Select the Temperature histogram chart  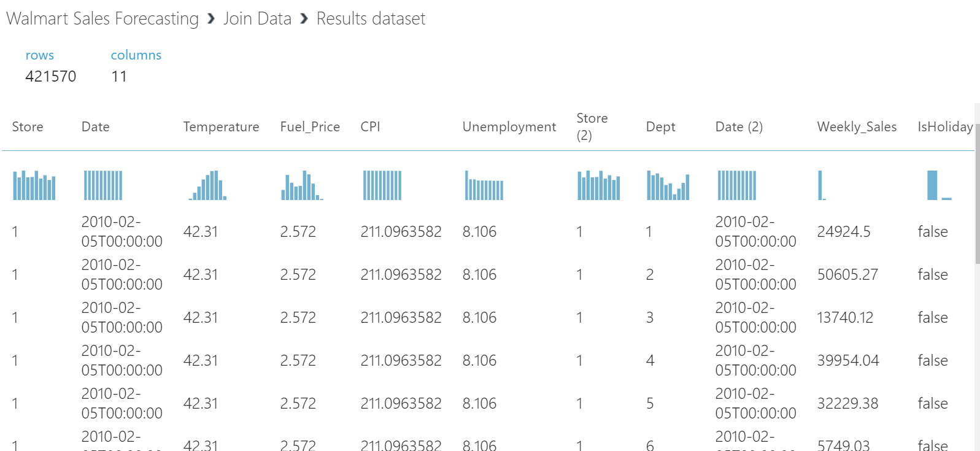(207, 185)
